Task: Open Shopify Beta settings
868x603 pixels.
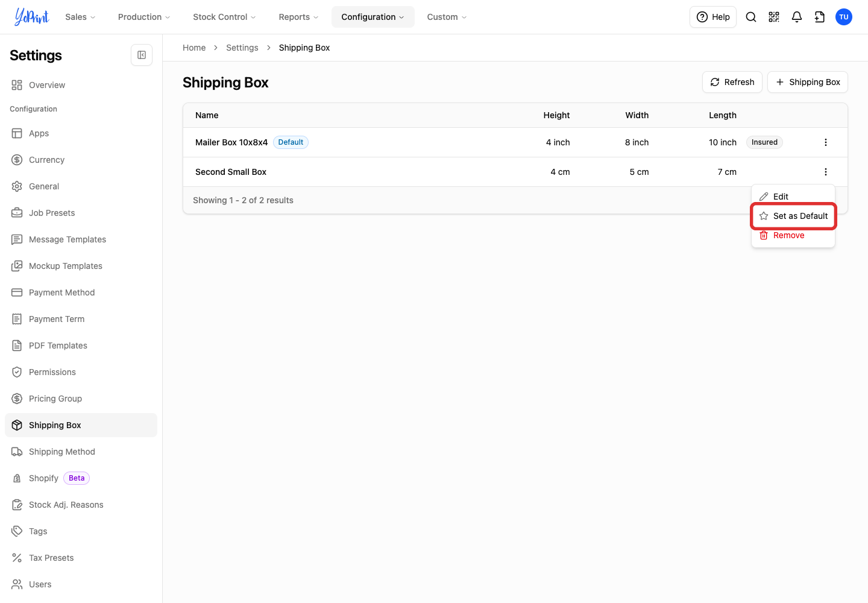Action: pos(81,478)
